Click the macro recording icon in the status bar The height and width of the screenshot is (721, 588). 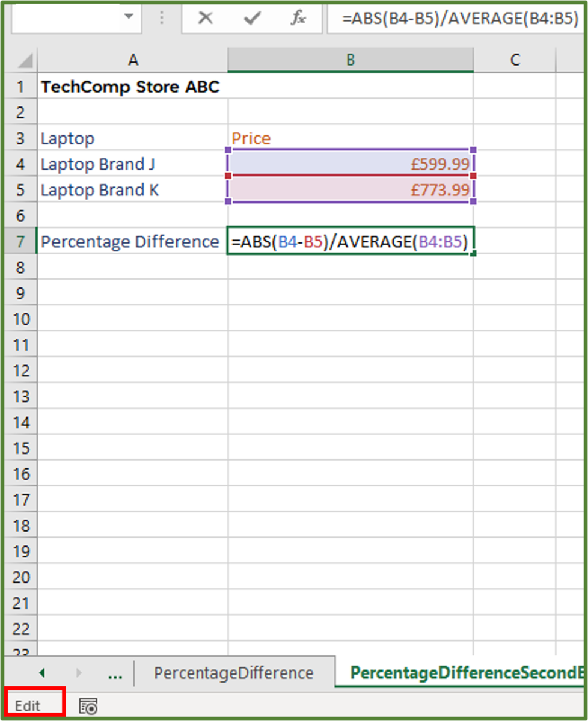88,706
